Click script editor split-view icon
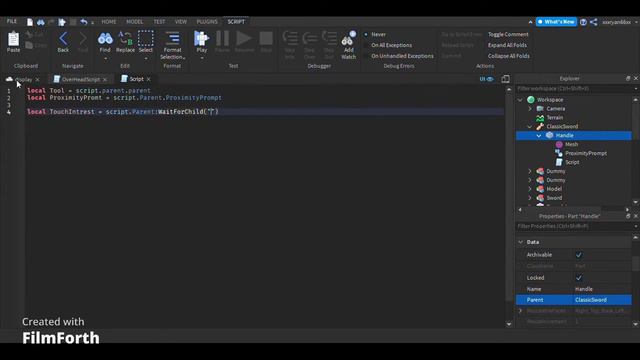 [505, 79]
